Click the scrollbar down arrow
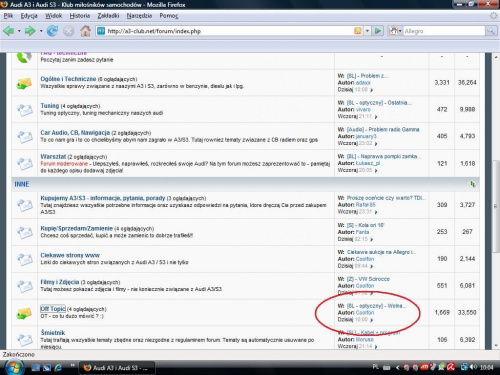Image resolution: width=500 pixels, height=375 pixels. (x=495, y=346)
